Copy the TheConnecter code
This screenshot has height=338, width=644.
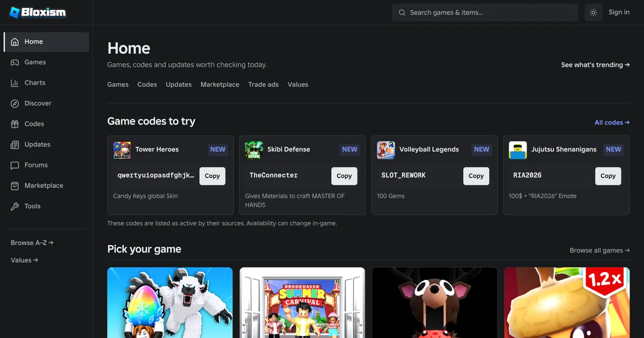point(345,176)
